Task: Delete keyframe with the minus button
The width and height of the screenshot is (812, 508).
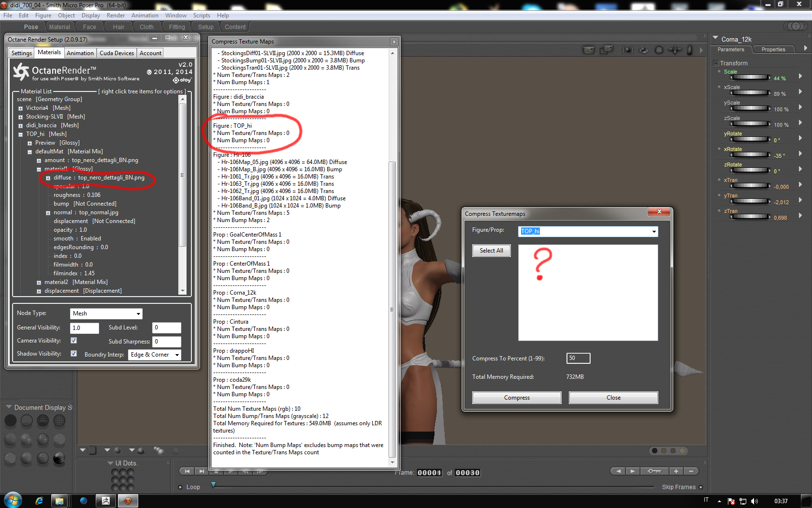Action: [x=691, y=471]
